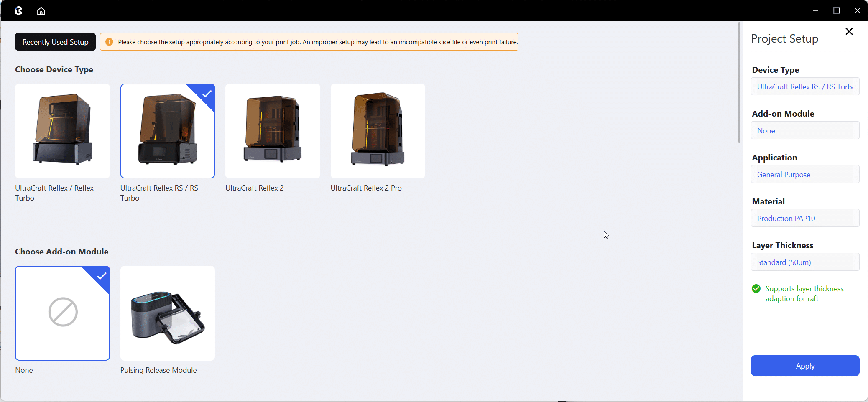
Task: Click the orange info icon in warning banner
Action: pos(109,42)
